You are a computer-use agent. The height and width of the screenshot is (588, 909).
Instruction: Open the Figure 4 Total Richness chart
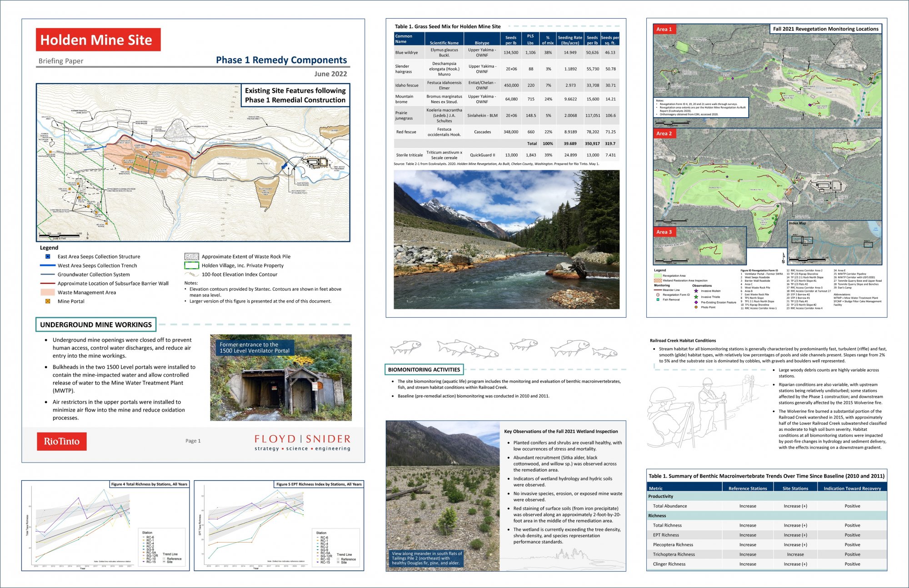pyautogui.click(x=105, y=526)
